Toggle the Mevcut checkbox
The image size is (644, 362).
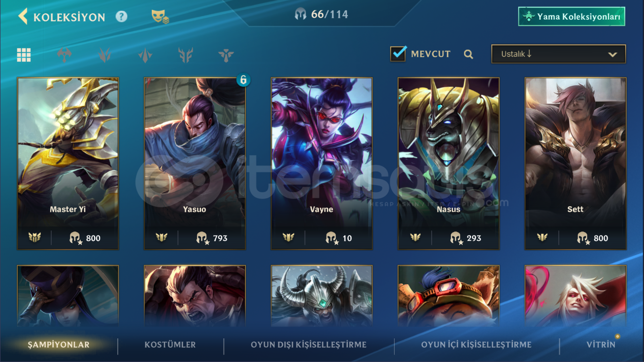[398, 53]
